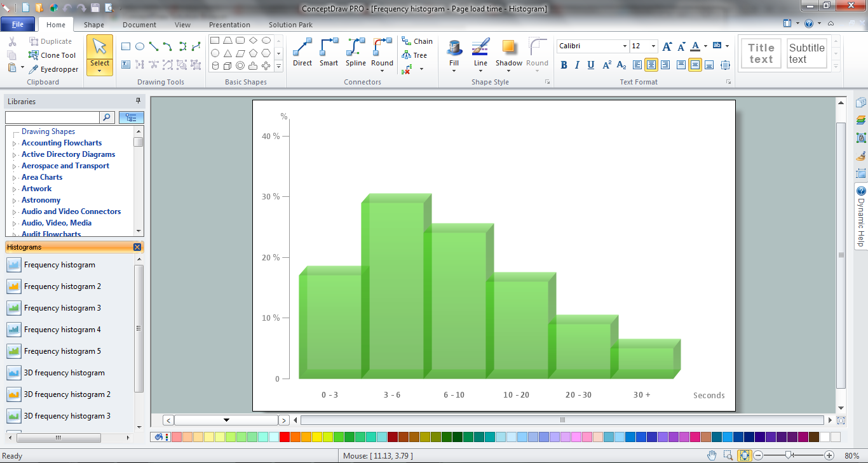Activate the Clone Tool

[x=52, y=55]
